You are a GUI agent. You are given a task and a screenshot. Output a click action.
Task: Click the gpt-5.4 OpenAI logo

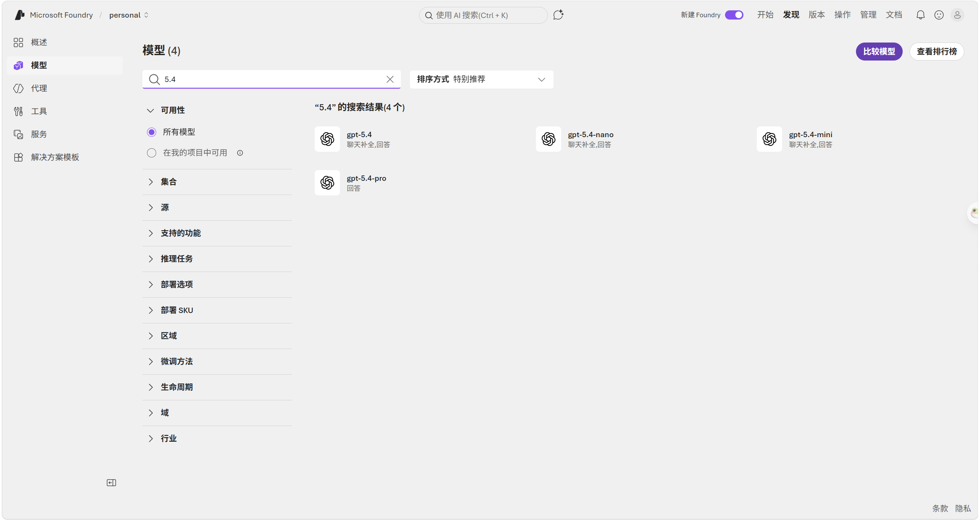327,139
